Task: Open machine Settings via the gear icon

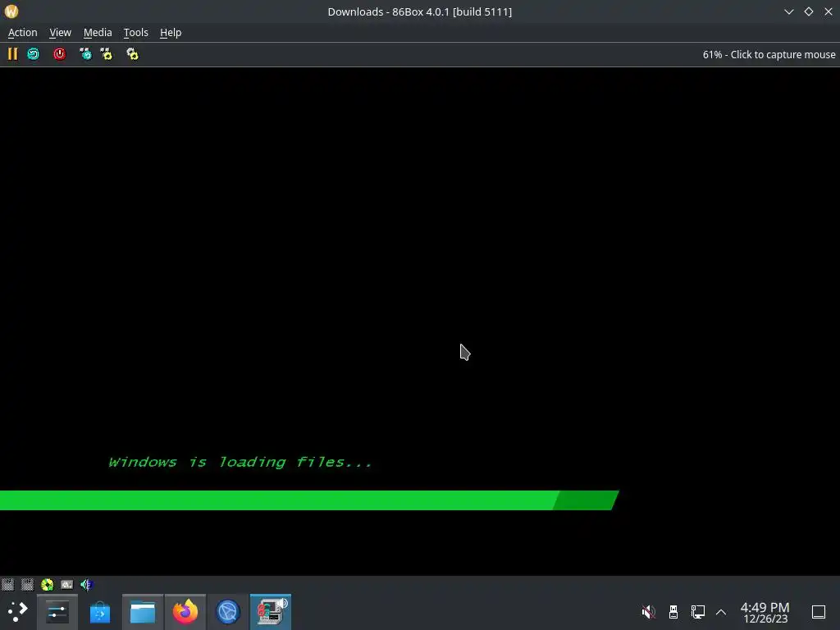Action: click(132, 54)
